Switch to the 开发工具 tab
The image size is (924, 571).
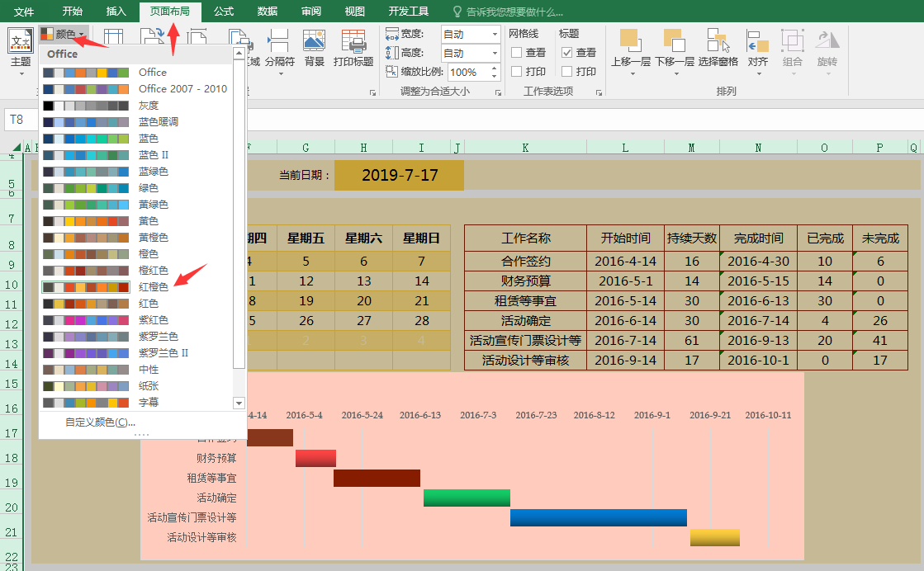click(409, 12)
